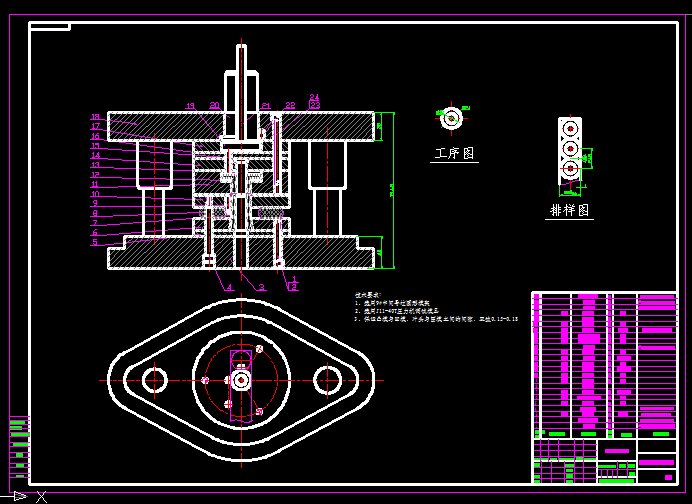Select part balloon number 9
The image size is (692, 504).
pos(95,203)
